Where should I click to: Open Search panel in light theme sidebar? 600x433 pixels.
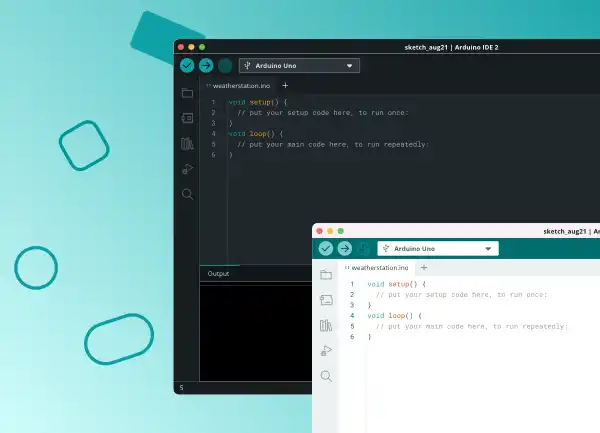326,376
